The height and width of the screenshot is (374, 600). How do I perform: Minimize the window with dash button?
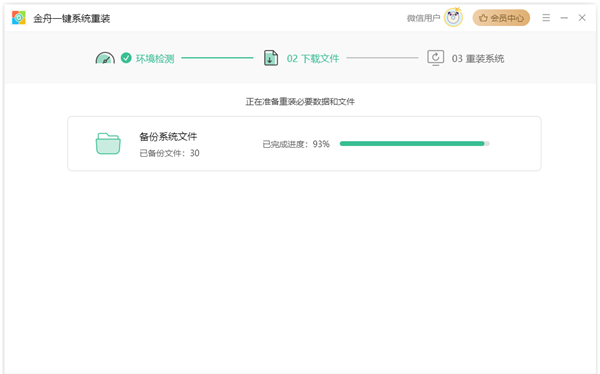(564, 18)
